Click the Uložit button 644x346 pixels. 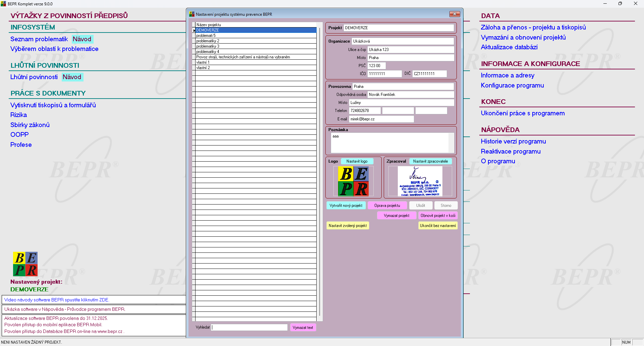[x=421, y=206]
